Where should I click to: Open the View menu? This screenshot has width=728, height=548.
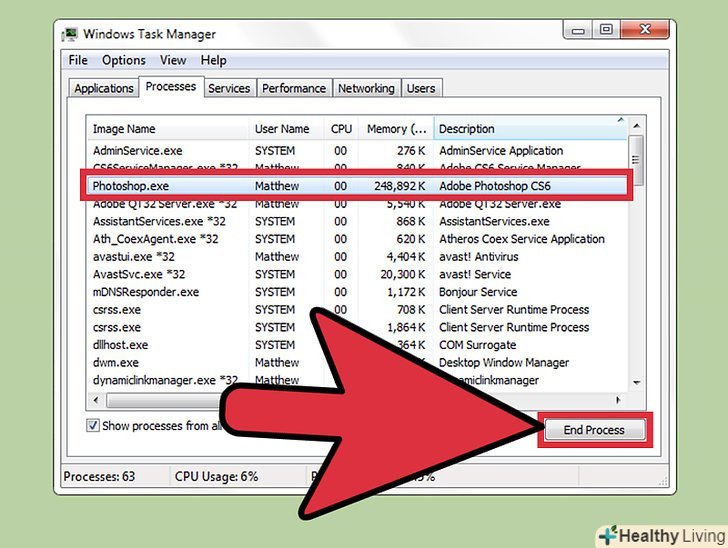click(173, 60)
